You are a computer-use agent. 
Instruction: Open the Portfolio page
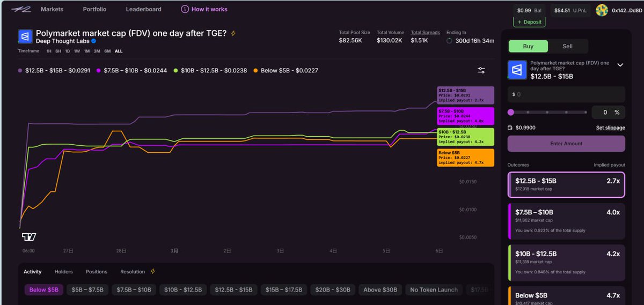(94, 9)
